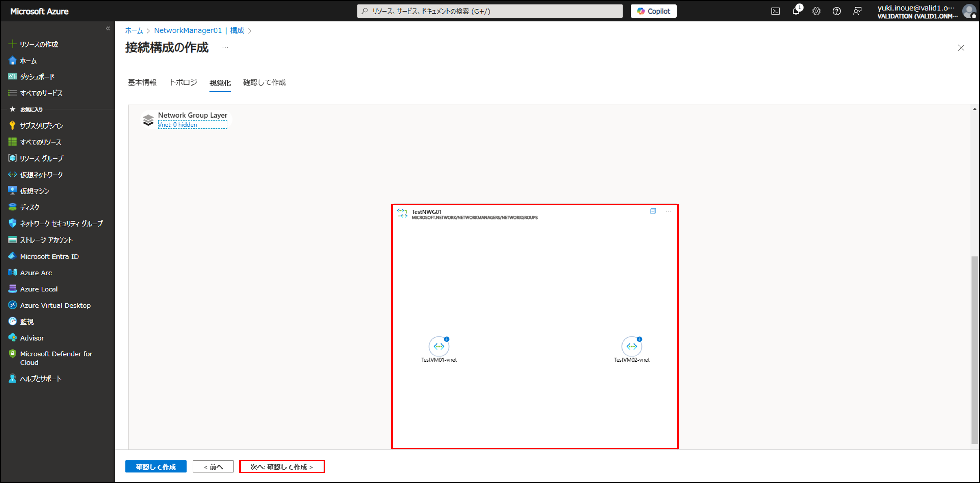Image resolution: width=980 pixels, height=483 pixels.
Task: Select the 視覚化 tab
Action: [220, 83]
